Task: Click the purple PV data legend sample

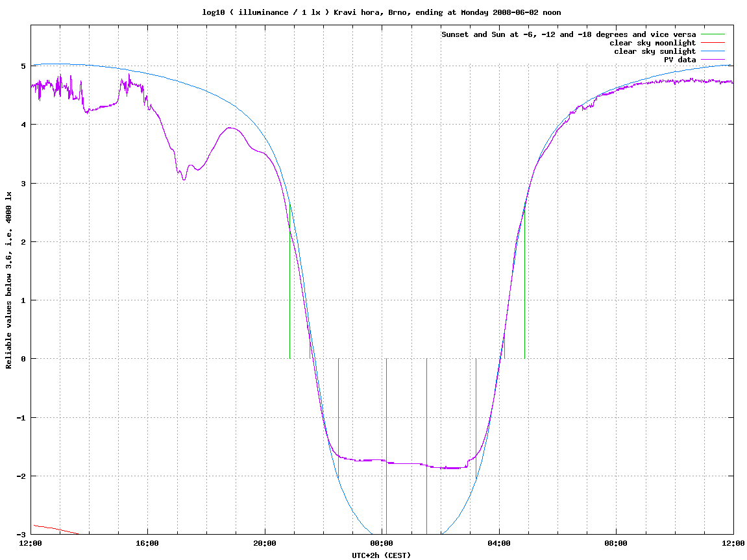Action: coord(712,60)
